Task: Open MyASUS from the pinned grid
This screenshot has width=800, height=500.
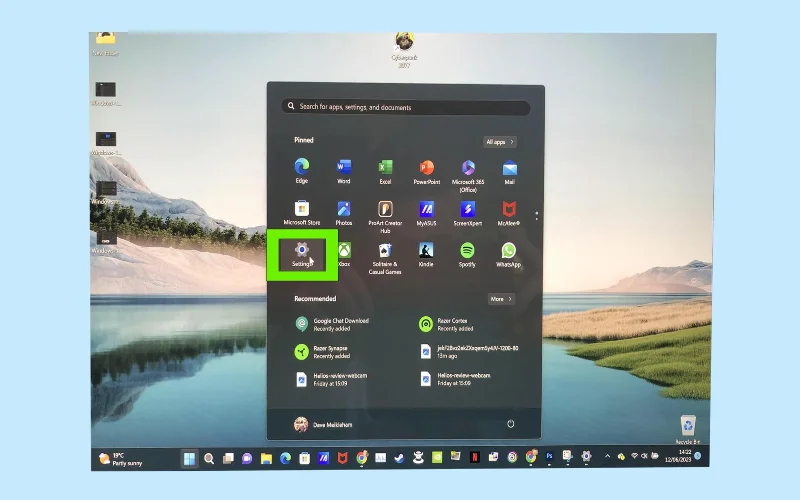Action: point(427,213)
